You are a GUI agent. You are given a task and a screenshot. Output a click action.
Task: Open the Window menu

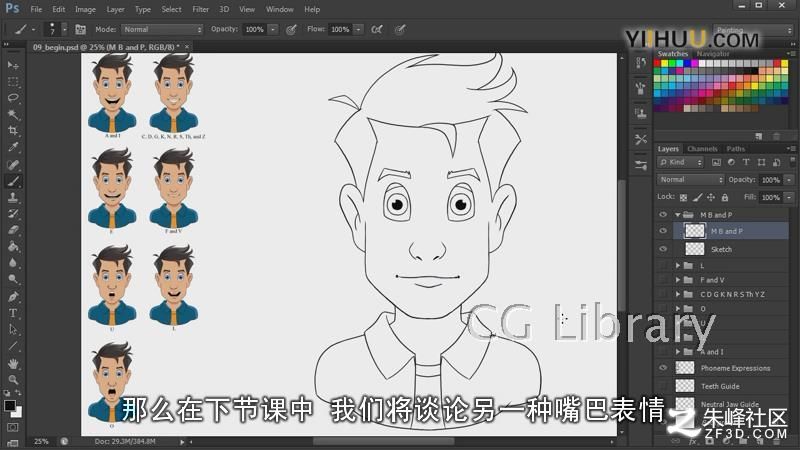(x=280, y=9)
